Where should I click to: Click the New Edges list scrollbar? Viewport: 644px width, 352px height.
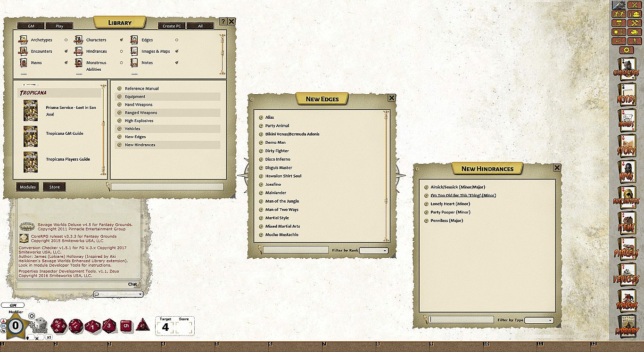coord(386,176)
